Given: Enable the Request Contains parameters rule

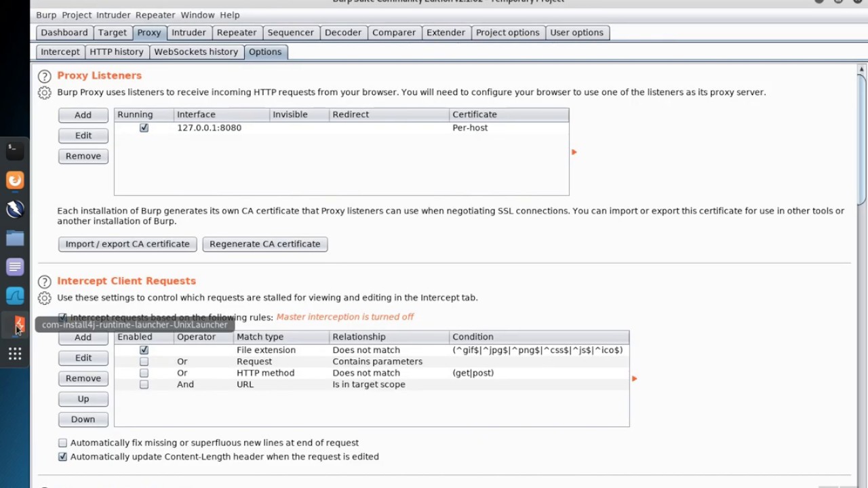Looking at the screenshot, I should (144, 361).
